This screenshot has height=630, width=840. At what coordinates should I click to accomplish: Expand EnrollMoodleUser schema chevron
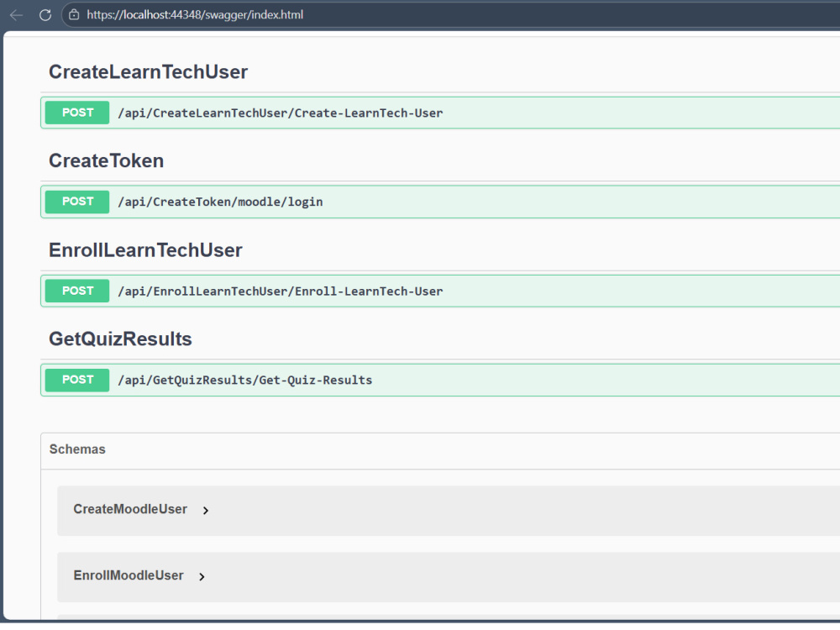point(202,577)
